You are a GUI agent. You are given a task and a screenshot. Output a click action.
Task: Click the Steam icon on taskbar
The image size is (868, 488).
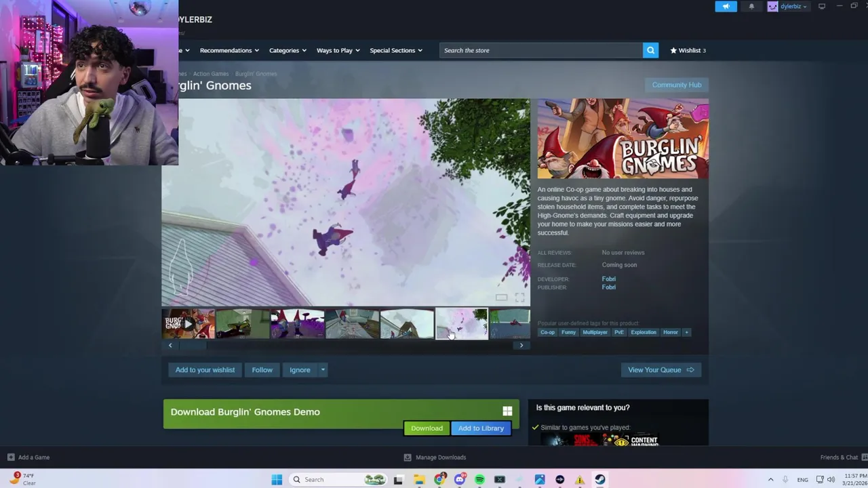[600, 479]
